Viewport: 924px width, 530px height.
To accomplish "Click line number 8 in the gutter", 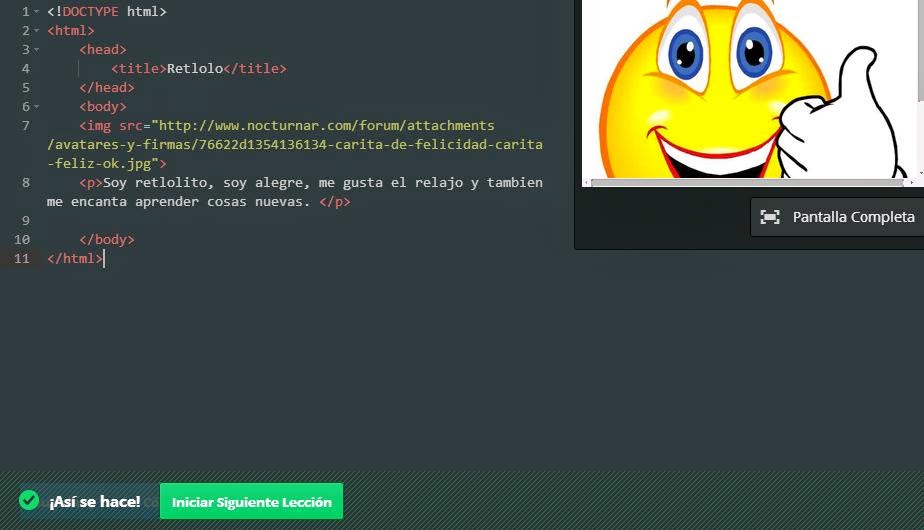I will (25, 183).
